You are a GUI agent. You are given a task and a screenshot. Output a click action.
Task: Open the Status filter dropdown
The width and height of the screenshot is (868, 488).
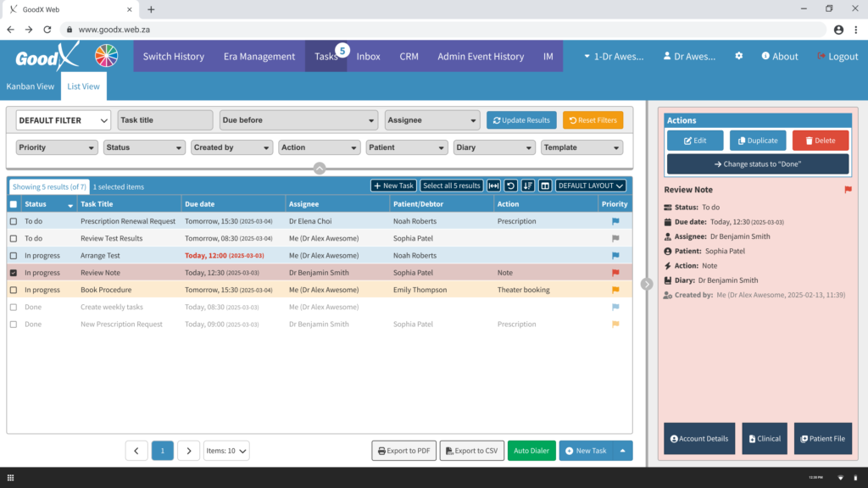click(x=144, y=147)
